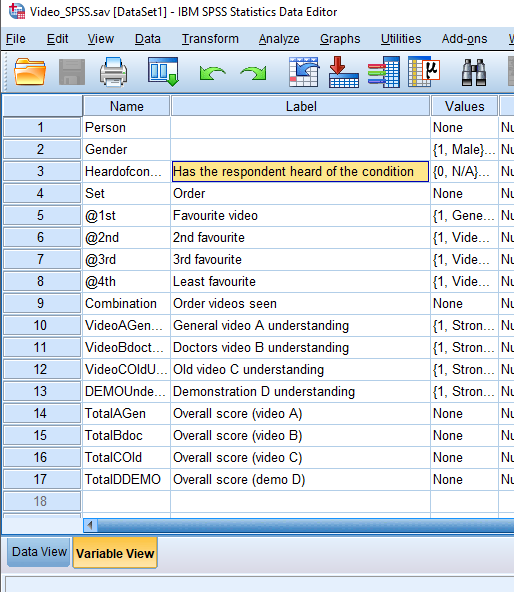Switch to the Data View tab
This screenshot has width=514, height=592.
pyautogui.click(x=39, y=552)
